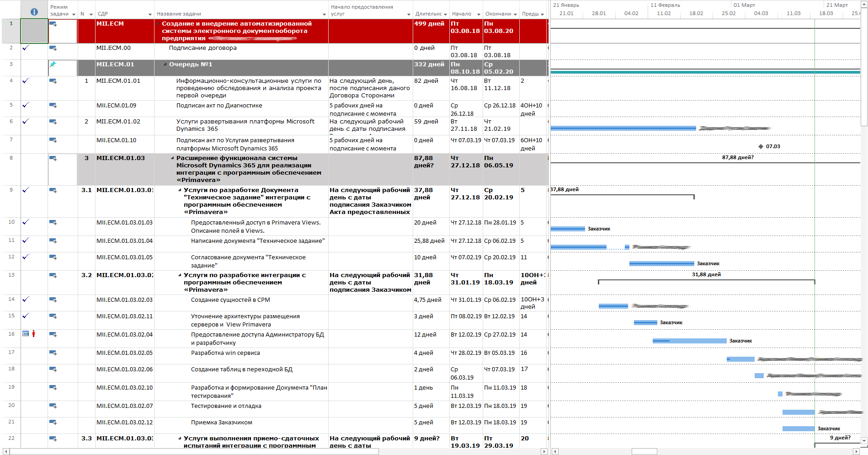Select the Подписание договора task name cell
Viewport: 868px width, 455px height.
[202, 48]
